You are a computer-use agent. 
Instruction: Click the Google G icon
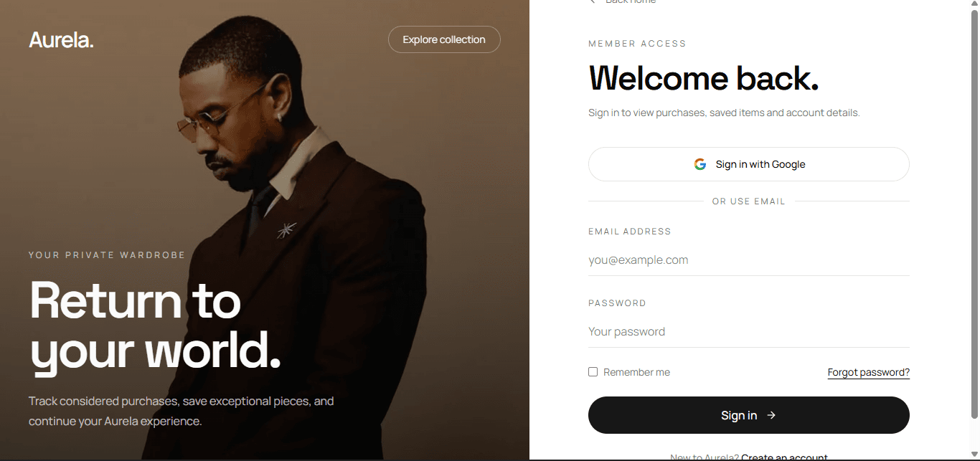700,164
